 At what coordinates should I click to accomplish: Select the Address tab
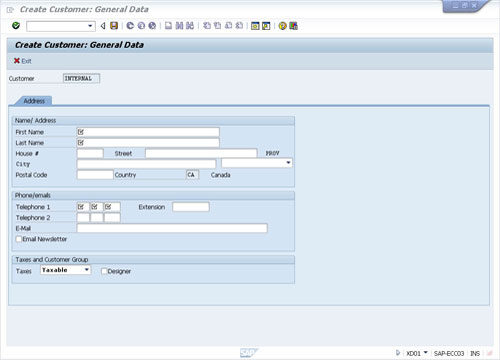[34, 101]
